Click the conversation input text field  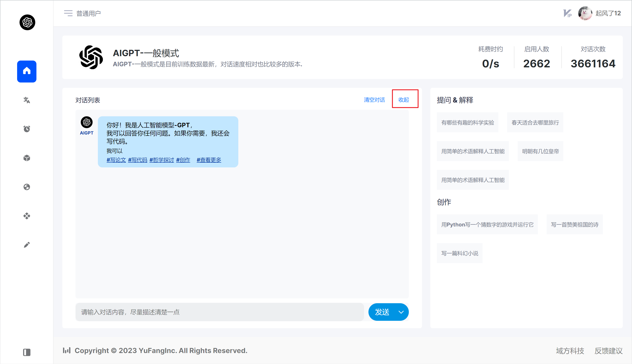219,312
